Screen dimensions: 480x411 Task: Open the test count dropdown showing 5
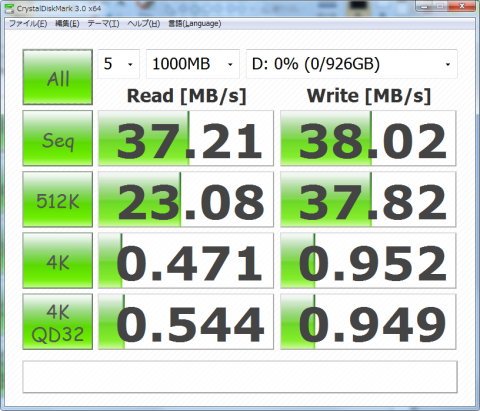[119, 64]
